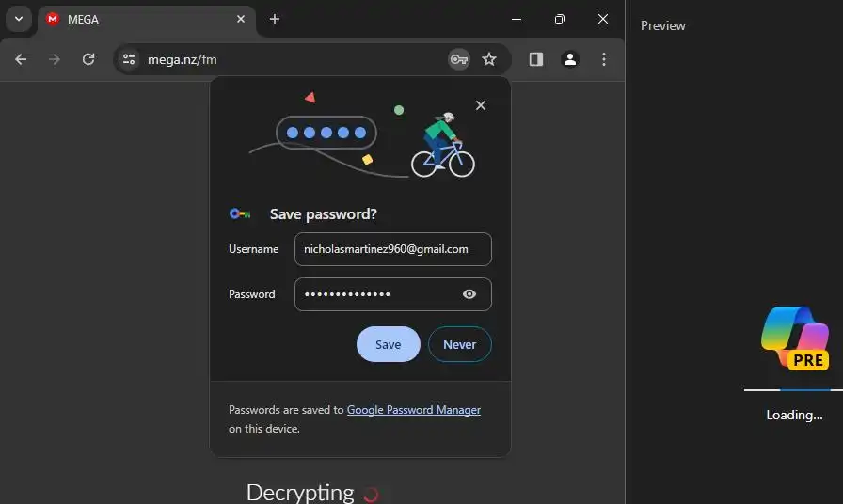Select the MEGA browser tab
Image resolution: width=843 pixels, height=504 pixels.
pyautogui.click(x=146, y=20)
